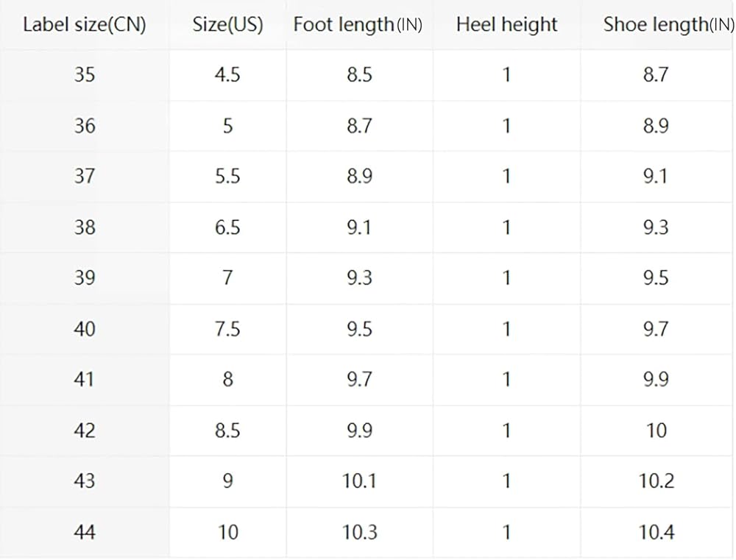Viewport: 736px width, 560px height.
Task: Click foot length 9.3 in row 39
Action: [x=359, y=277]
